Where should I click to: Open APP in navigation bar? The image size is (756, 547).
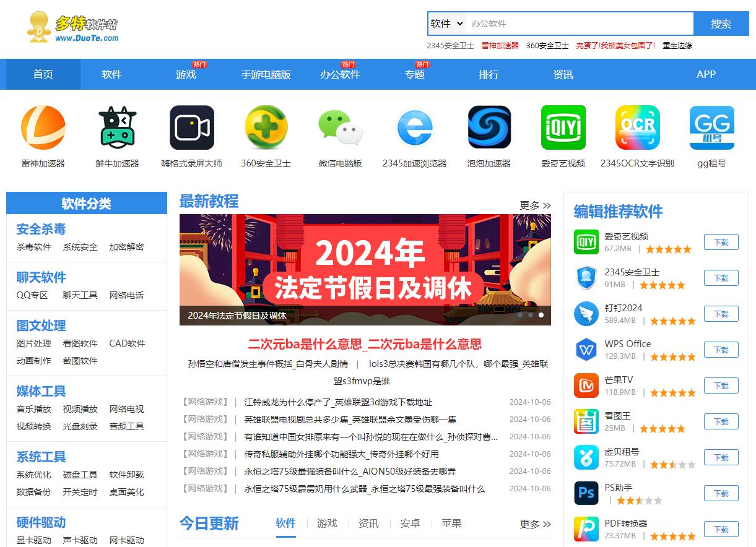pos(706,74)
